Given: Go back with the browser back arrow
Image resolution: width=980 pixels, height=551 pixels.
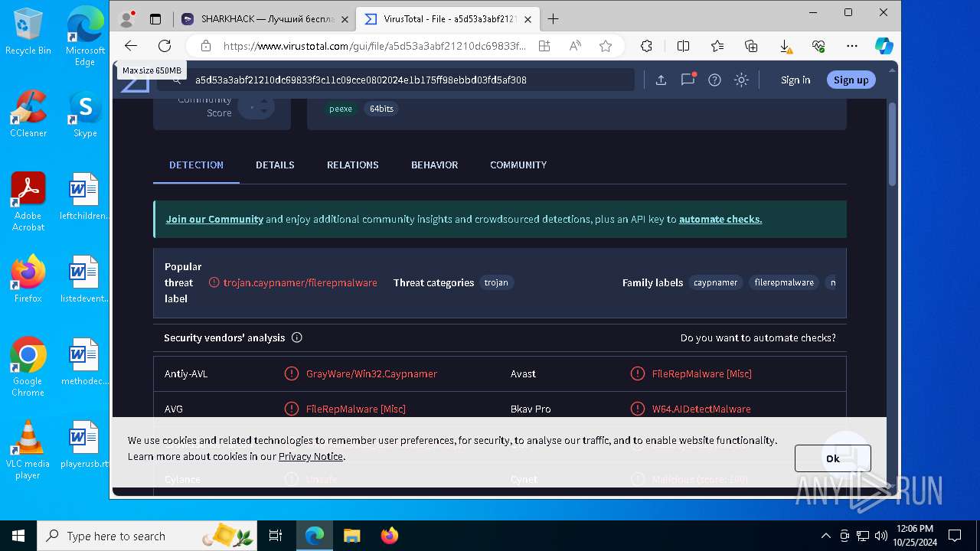Looking at the screenshot, I should 131,46.
